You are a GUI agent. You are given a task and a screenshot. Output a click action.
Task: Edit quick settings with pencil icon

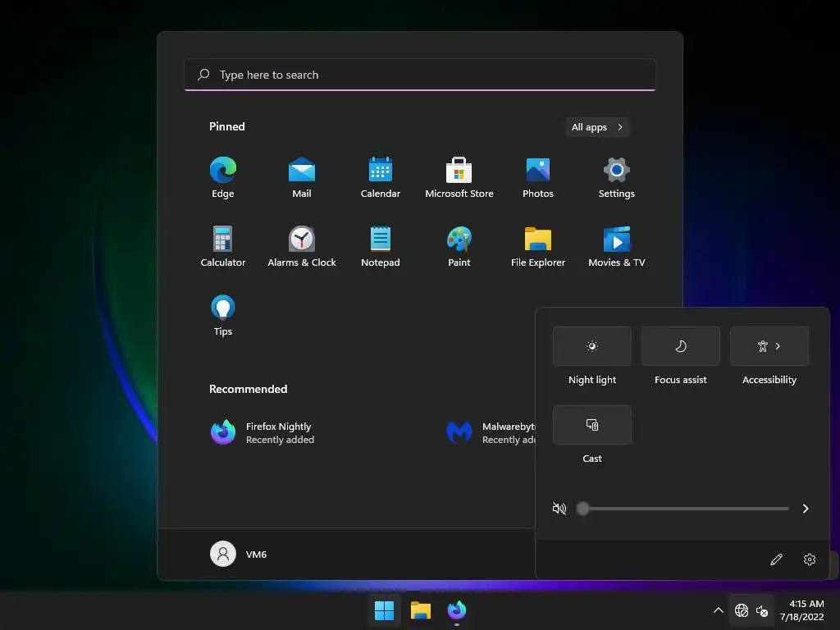click(x=776, y=559)
